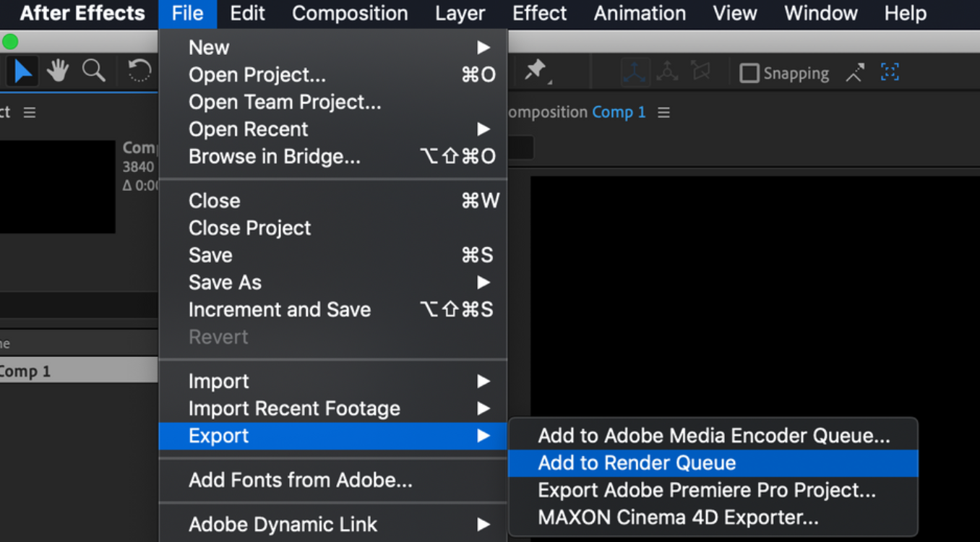Expand the Save As submenu
This screenshot has width=980, height=542.
pos(225,282)
